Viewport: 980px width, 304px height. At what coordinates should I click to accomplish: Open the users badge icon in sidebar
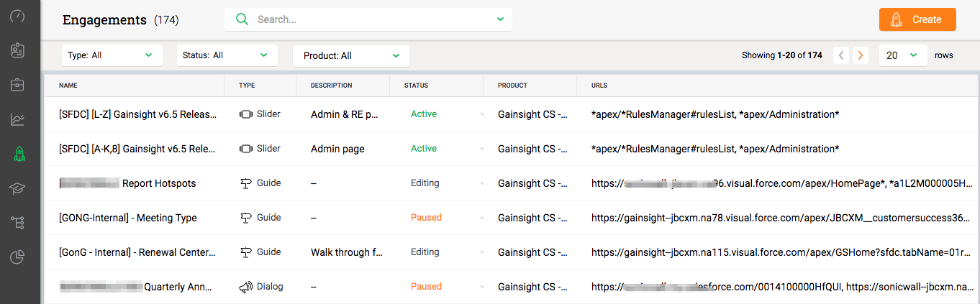[18, 50]
